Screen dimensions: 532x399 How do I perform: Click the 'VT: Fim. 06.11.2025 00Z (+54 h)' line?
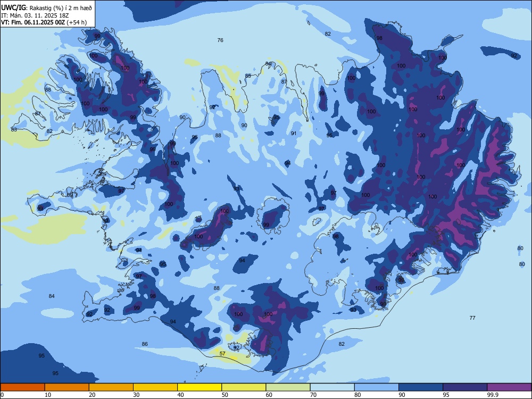(44, 22)
